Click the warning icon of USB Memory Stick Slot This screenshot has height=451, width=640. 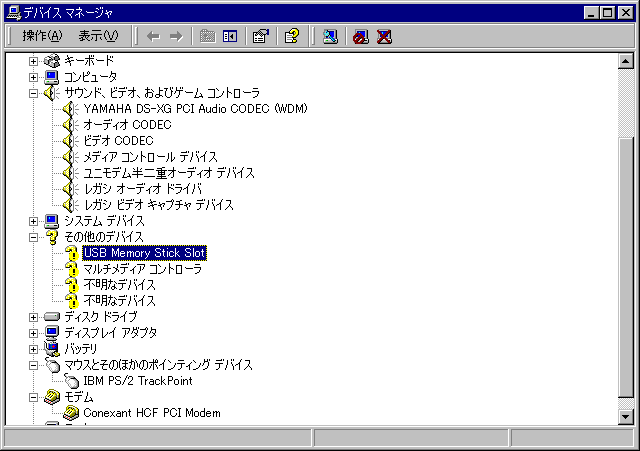[72, 253]
